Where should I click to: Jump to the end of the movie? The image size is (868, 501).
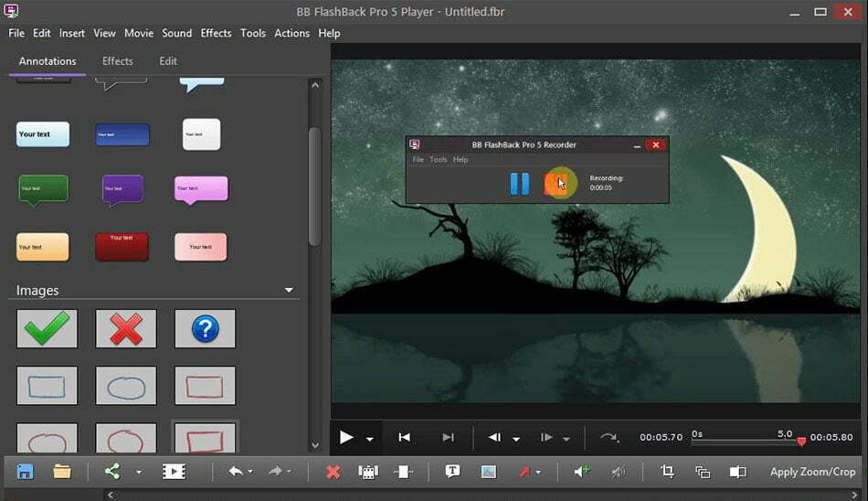(x=449, y=437)
